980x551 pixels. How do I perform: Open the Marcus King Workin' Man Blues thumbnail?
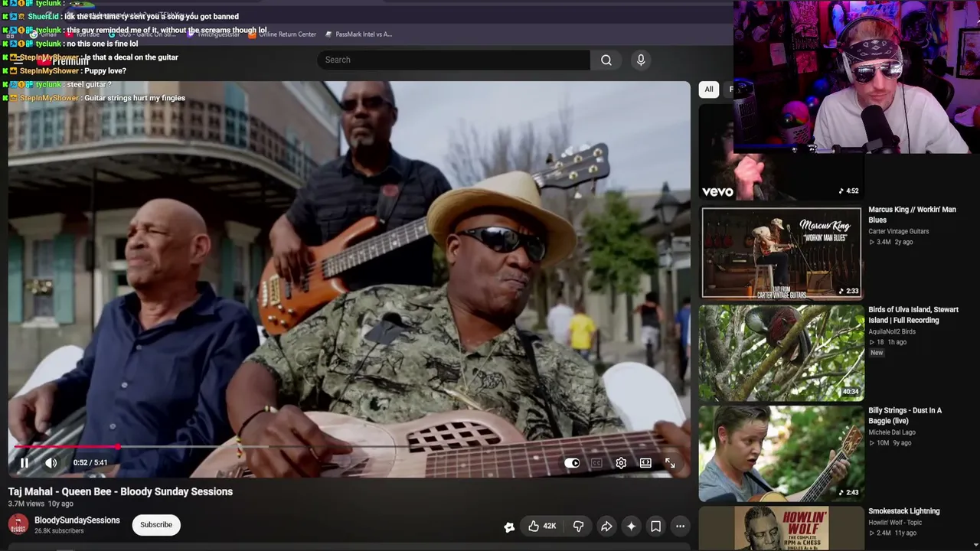(x=782, y=253)
